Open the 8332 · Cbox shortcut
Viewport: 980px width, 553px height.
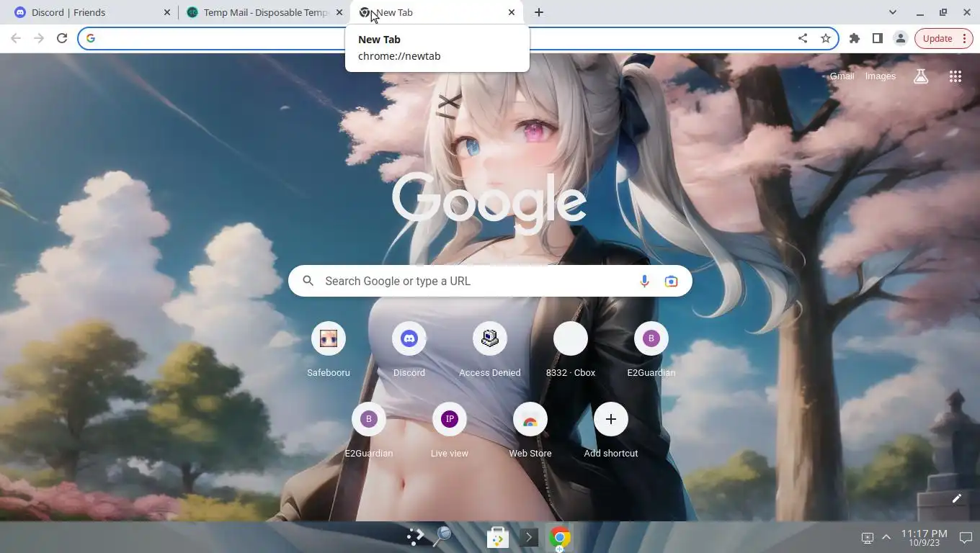(571, 350)
